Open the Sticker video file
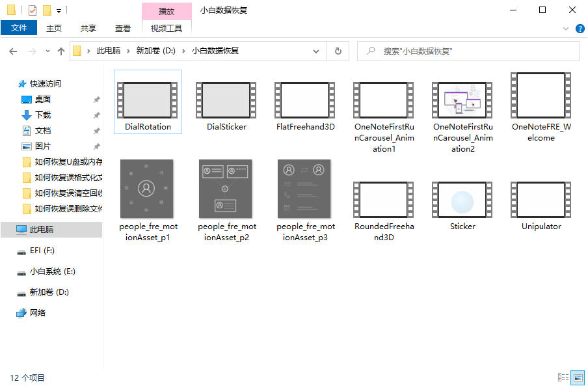The width and height of the screenshot is (588, 386). [x=462, y=206]
